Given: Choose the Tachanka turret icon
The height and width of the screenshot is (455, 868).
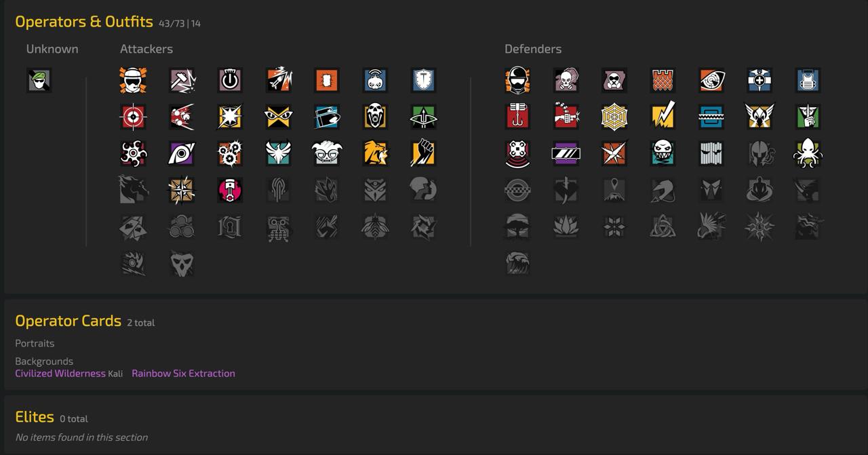Looking at the screenshot, I should [x=566, y=117].
